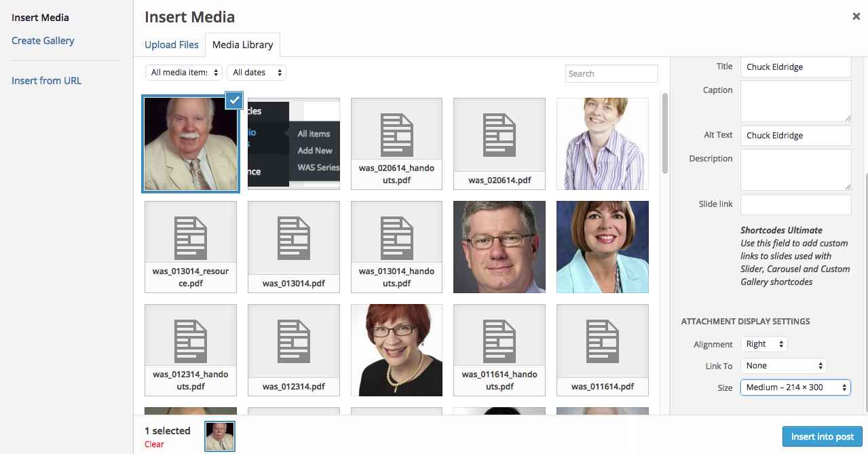Click the Description text area

[x=795, y=170]
